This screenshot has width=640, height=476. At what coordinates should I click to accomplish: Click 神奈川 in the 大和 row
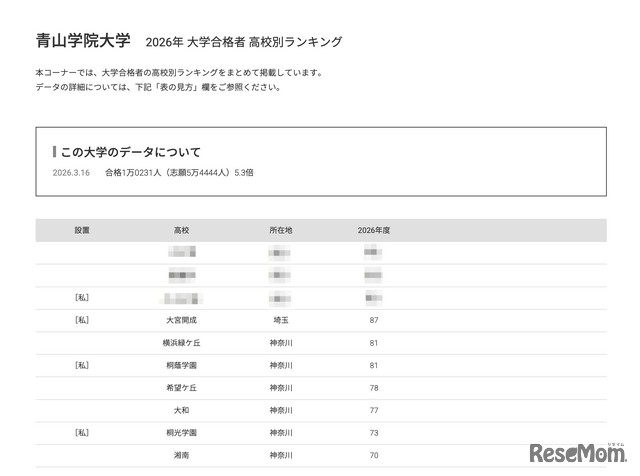[x=281, y=410]
